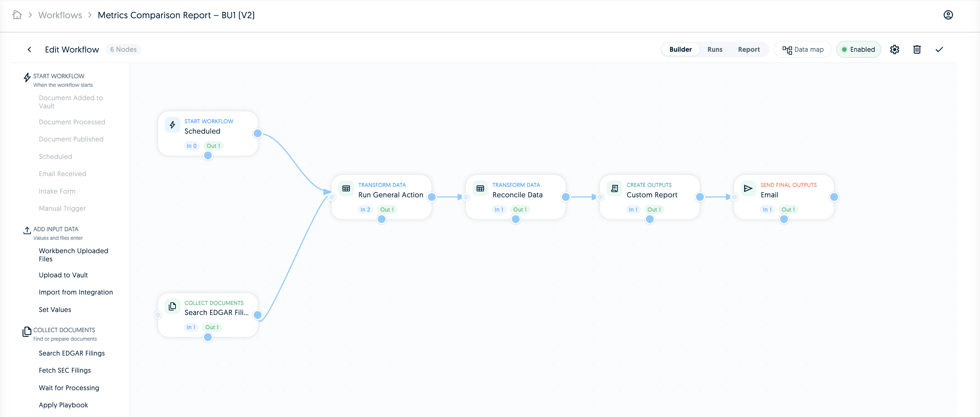Open the Data map view
The height and width of the screenshot is (417, 980).
coord(803,50)
